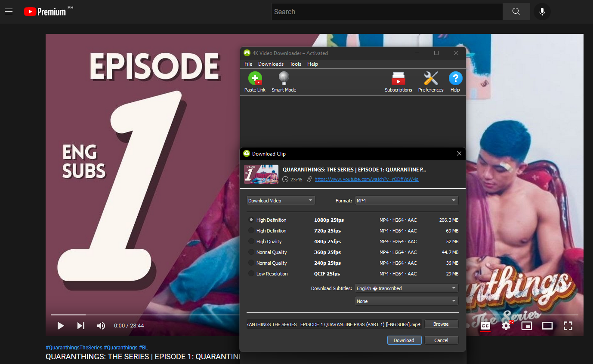Toggle closed captions CC button
This screenshot has width=593, height=364.
click(485, 326)
